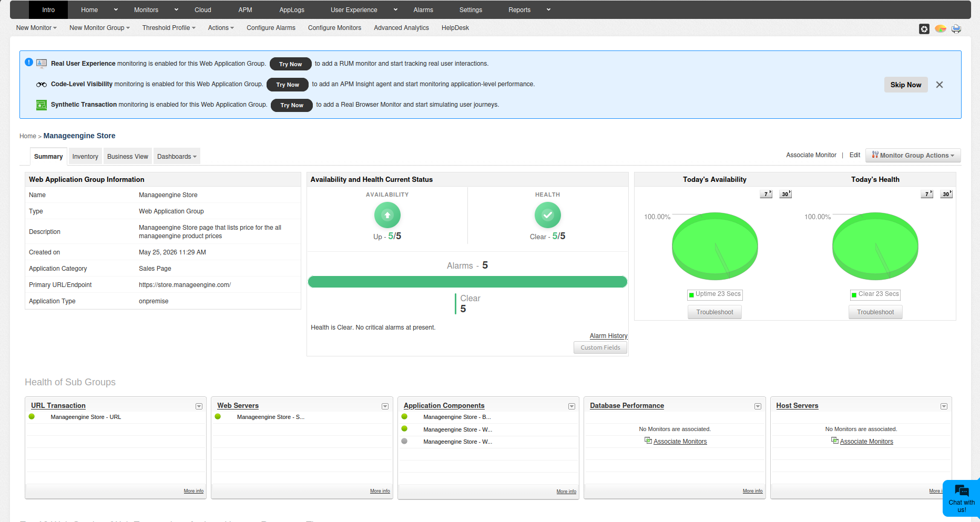Viewport: 980px width, 522px height.
Task: Click status dot for Manageengine Store - S...
Action: coord(218,416)
